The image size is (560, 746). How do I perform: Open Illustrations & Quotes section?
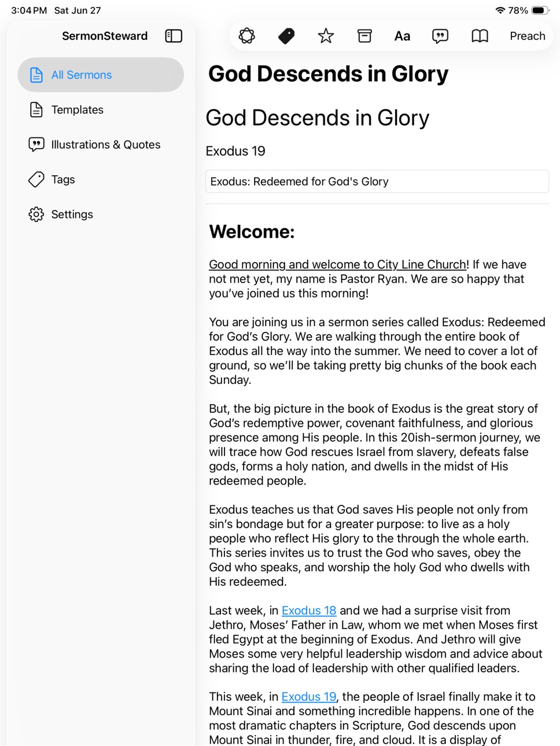click(x=101, y=145)
